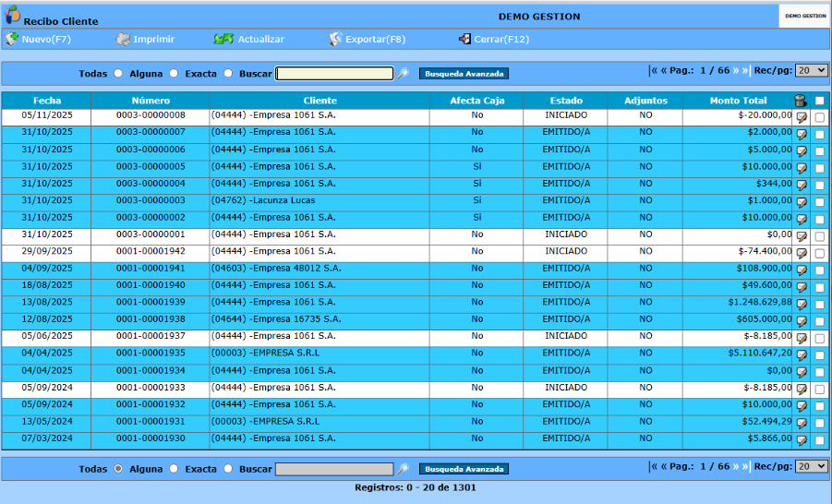
Task: Sort by the Fecha column header
Action: coord(47,101)
